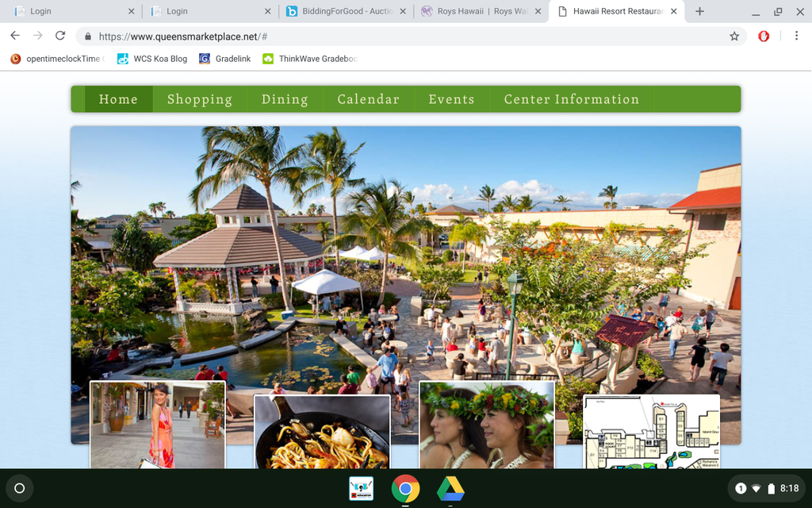Screen dimensions: 812x508
Task: Click the browser back arrow
Action: tap(15, 36)
